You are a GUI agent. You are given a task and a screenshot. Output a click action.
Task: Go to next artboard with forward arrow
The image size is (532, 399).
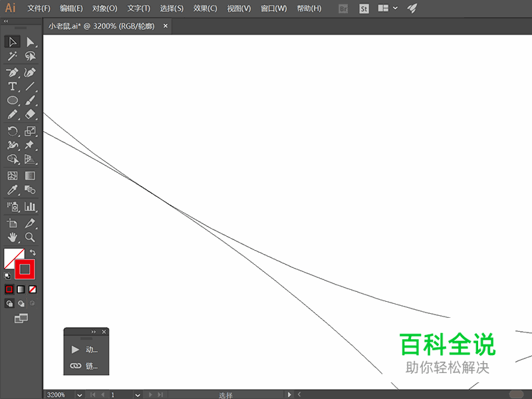[x=150, y=394]
